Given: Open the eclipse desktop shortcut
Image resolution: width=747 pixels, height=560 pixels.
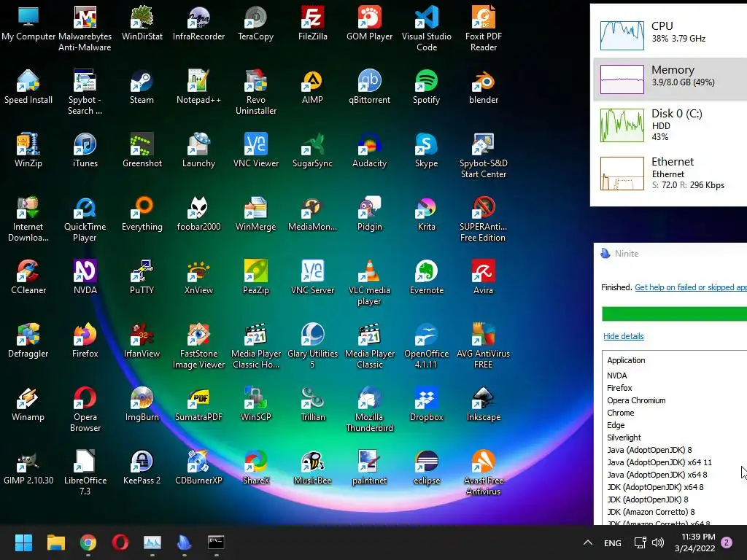Looking at the screenshot, I should [426, 467].
